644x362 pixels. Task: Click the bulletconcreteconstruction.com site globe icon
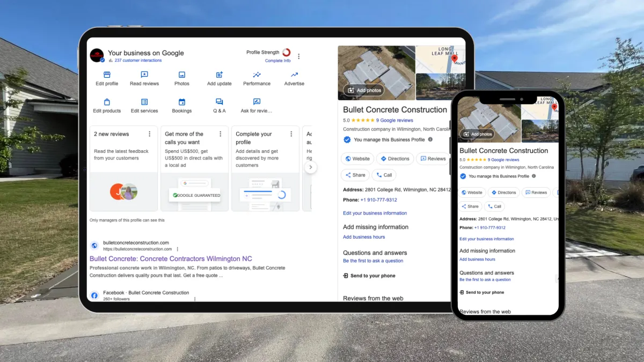[94, 246]
